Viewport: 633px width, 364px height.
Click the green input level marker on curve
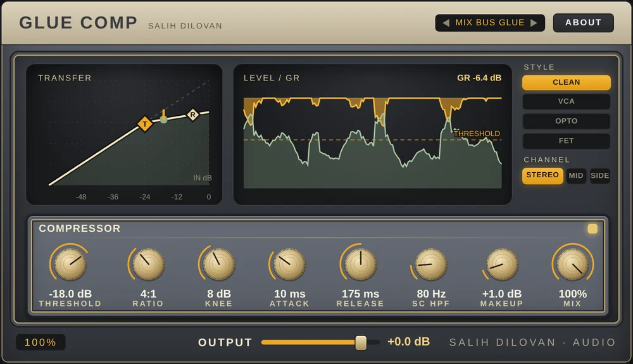[163, 119]
